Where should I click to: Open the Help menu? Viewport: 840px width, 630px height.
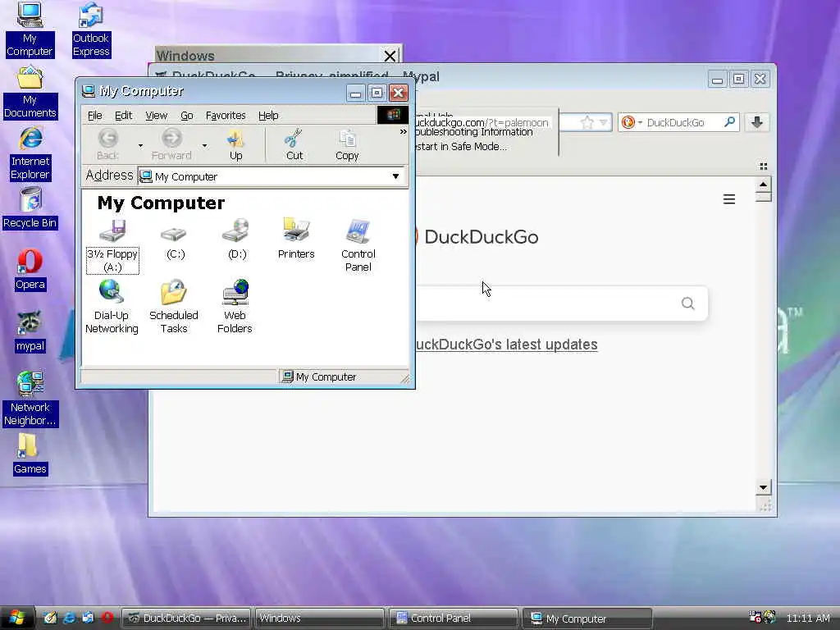pos(268,115)
